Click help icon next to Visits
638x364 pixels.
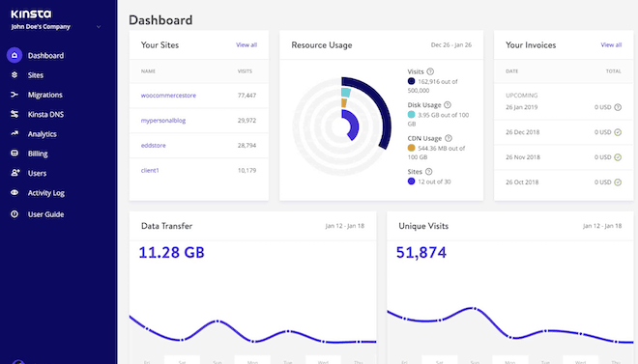430,71
